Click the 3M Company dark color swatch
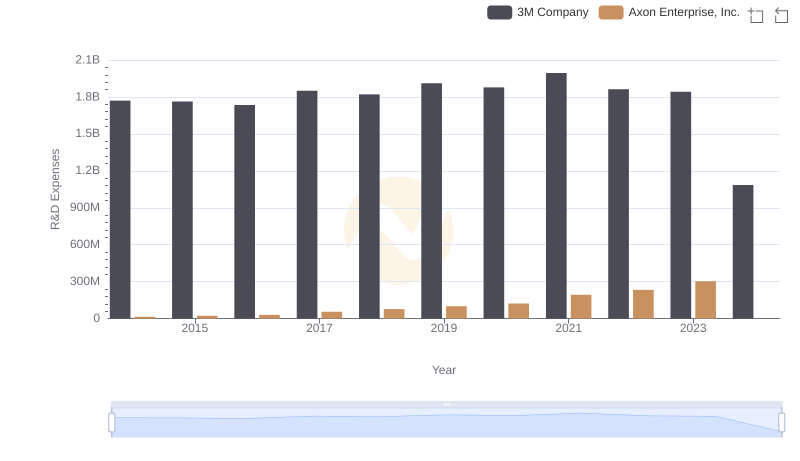This screenshot has width=800, height=461. tap(499, 12)
